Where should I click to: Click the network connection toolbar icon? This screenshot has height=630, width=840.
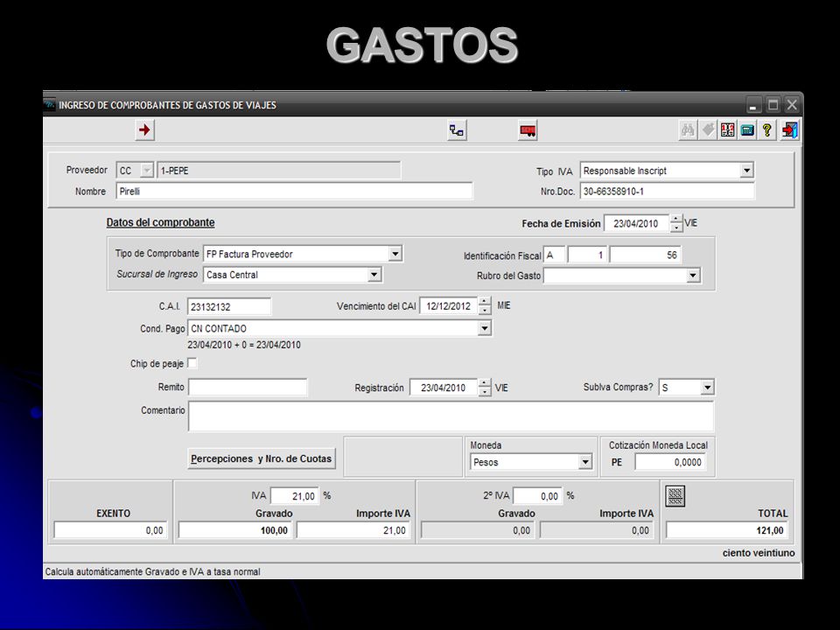457,130
